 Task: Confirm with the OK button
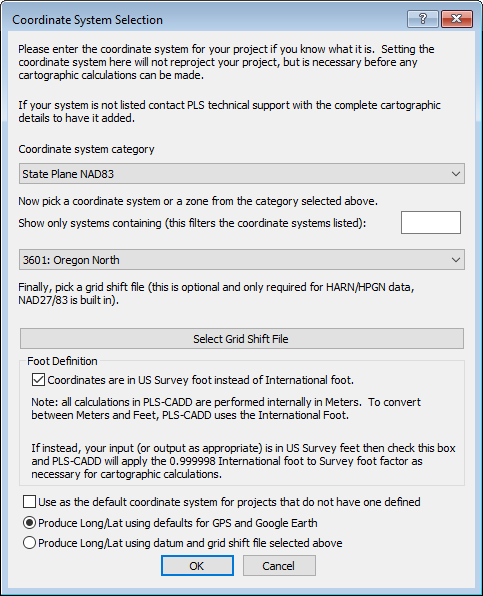(x=197, y=566)
